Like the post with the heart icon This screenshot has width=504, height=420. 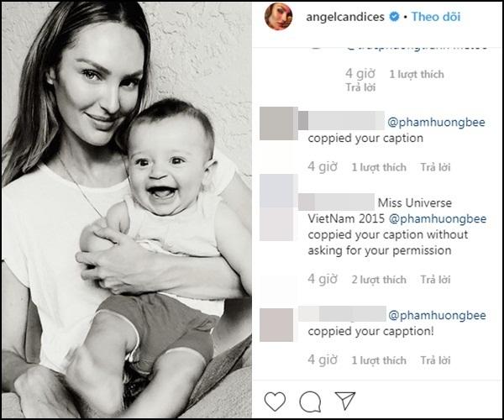276,399
